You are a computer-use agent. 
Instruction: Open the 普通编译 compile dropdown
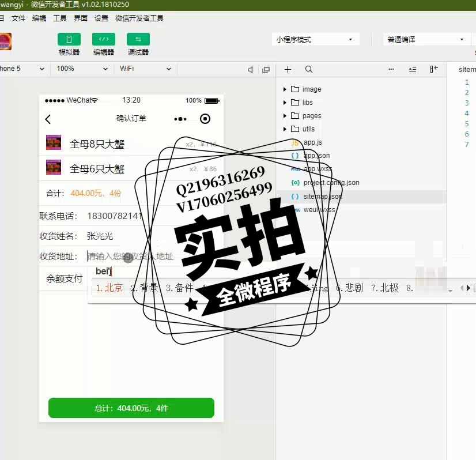coord(426,39)
